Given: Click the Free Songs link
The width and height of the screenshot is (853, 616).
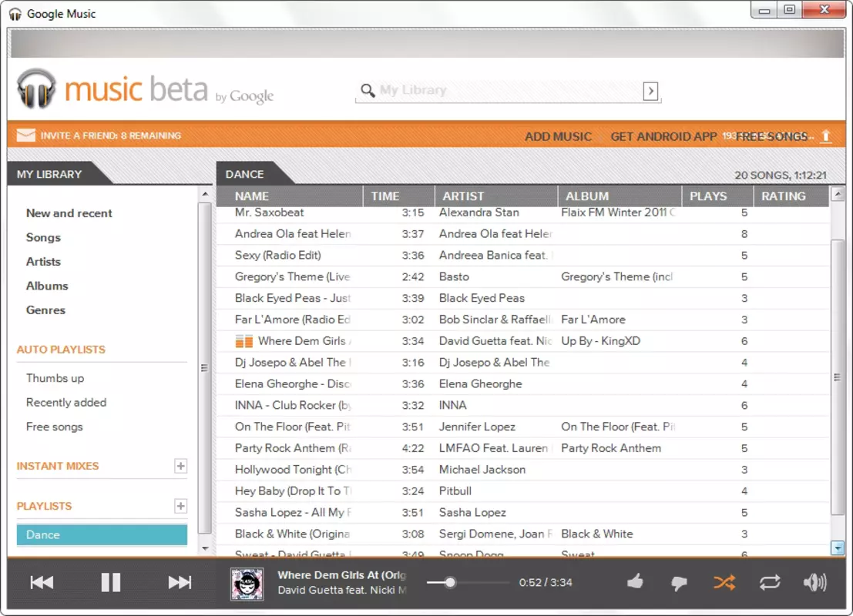Looking at the screenshot, I should tap(771, 136).
